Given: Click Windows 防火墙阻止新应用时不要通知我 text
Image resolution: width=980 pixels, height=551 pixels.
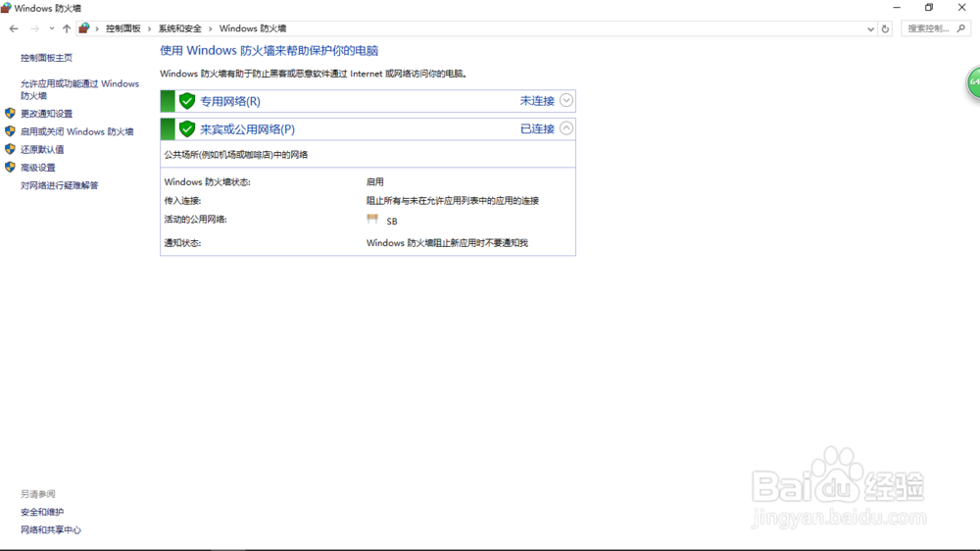Looking at the screenshot, I should tap(447, 243).
